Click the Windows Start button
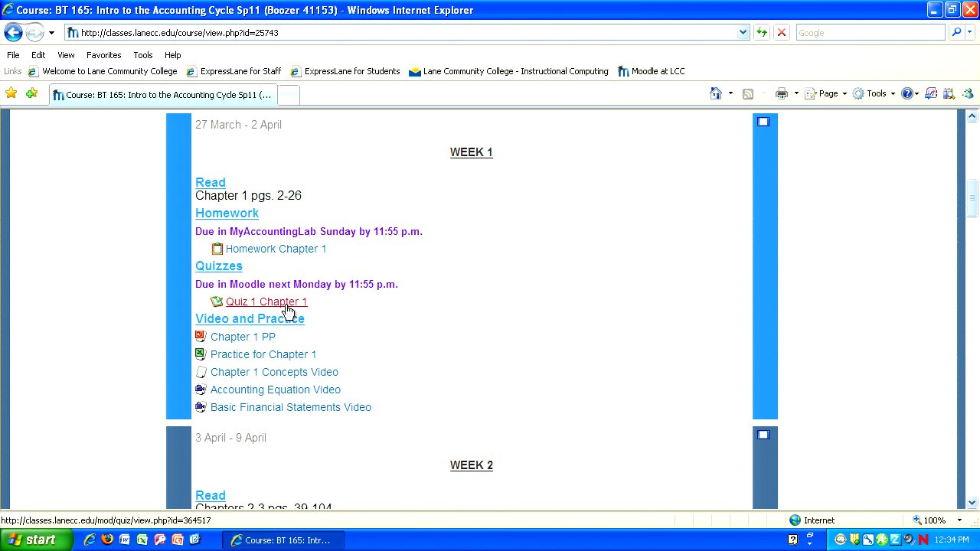 tap(36, 540)
